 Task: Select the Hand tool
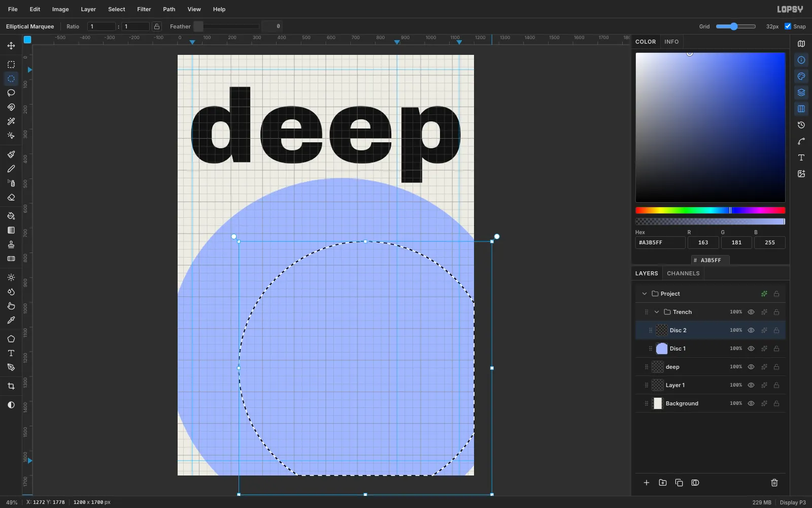11,306
